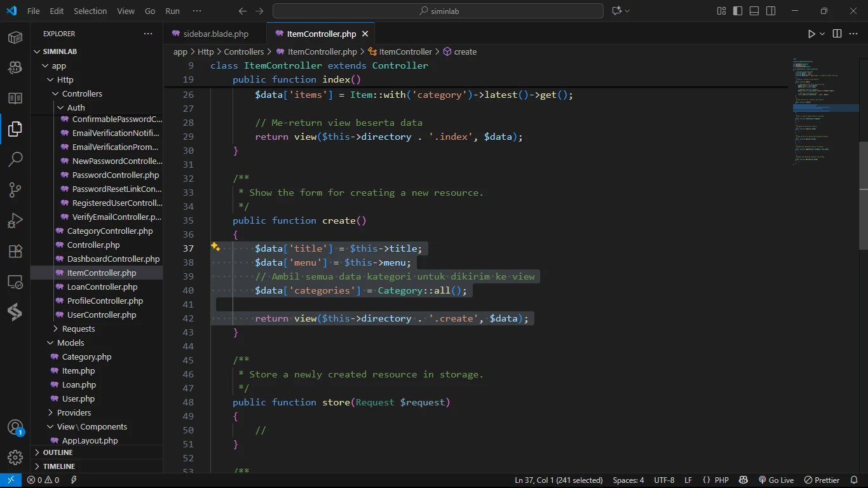Toggle Primary Side Bar visibility
This screenshot has width=868, height=488.
click(x=738, y=11)
